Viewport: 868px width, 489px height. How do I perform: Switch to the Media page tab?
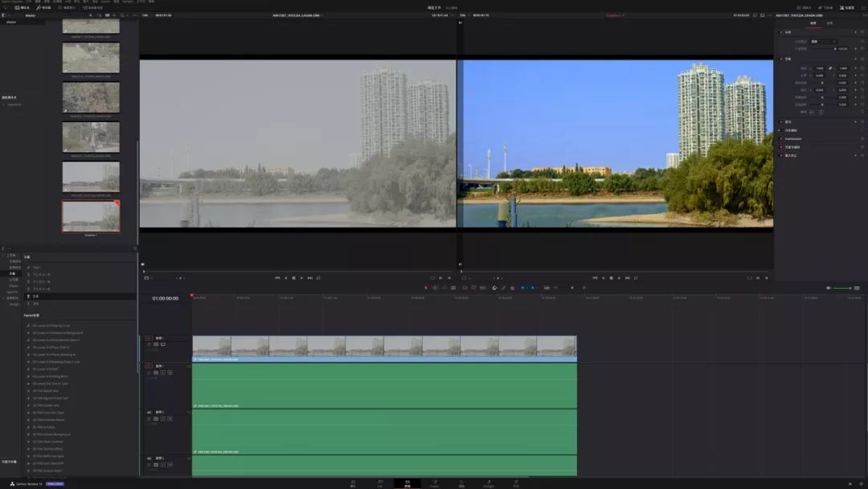(x=353, y=483)
